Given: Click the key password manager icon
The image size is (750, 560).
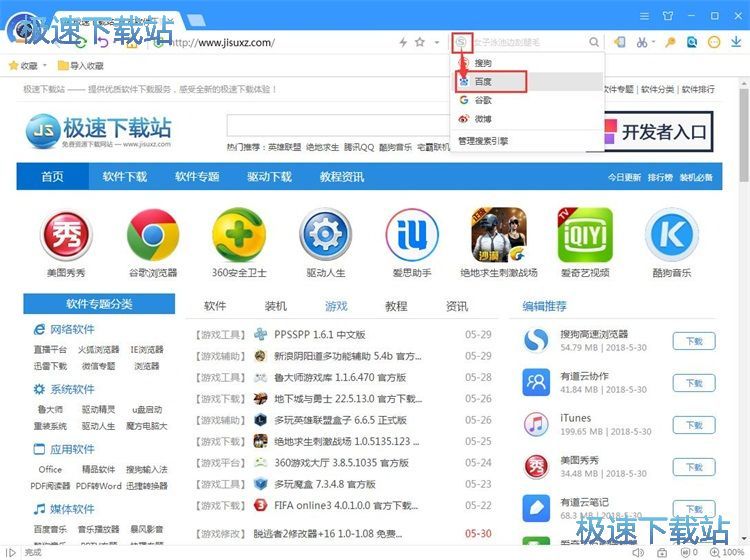Looking at the screenshot, I should click(670, 42).
